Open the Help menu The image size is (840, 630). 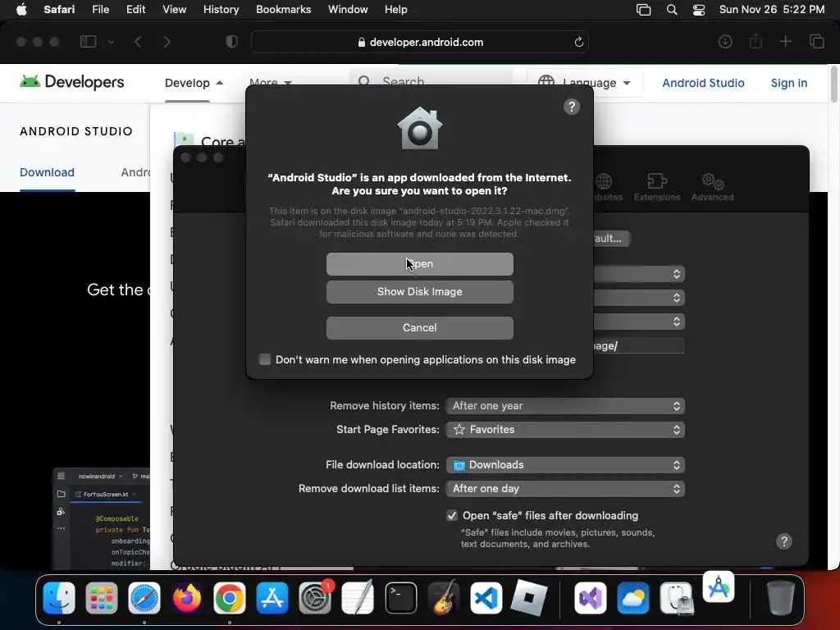[396, 10]
